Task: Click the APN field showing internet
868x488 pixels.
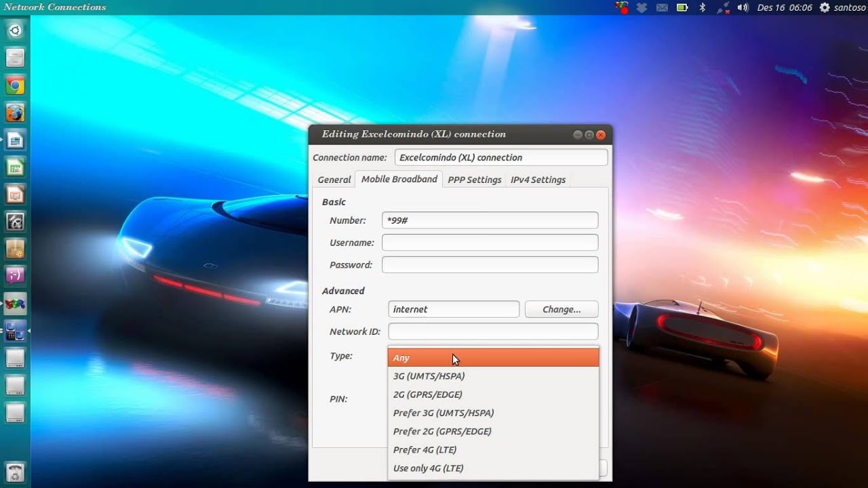Action: [454, 309]
